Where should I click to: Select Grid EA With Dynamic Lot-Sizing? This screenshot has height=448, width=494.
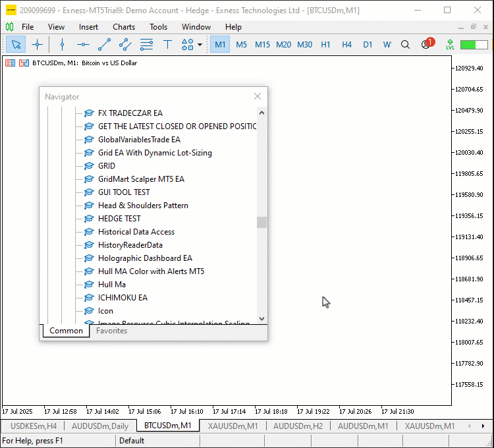click(155, 153)
